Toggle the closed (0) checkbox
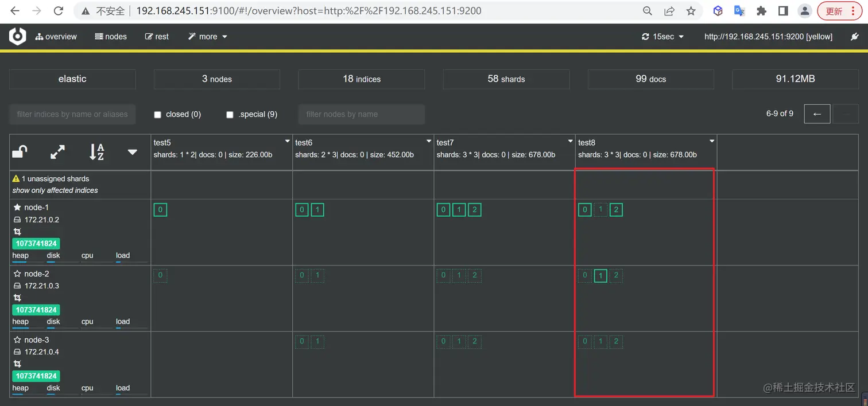This screenshot has height=406, width=868. 158,115
